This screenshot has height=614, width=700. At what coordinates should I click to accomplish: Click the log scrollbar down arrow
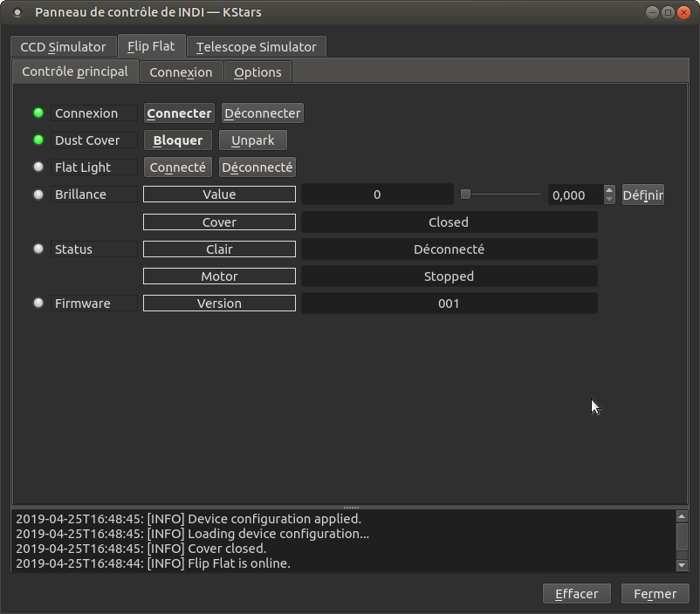pos(682,565)
